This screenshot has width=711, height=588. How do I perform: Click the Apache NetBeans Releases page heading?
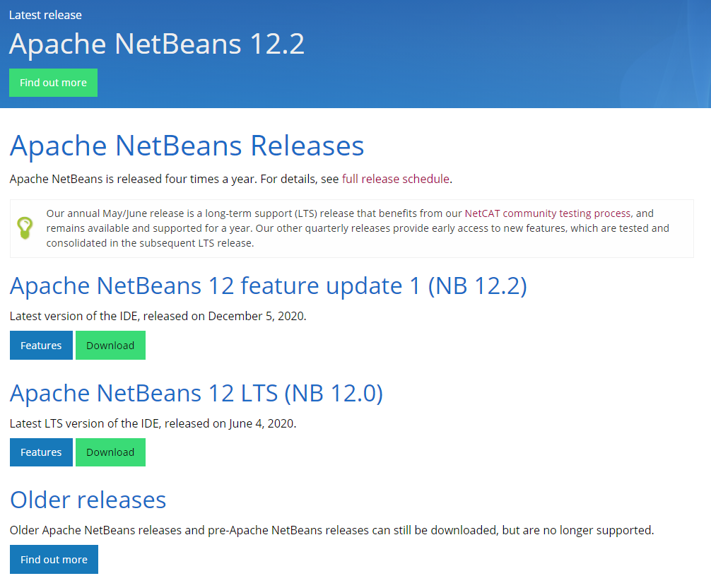pos(186,146)
